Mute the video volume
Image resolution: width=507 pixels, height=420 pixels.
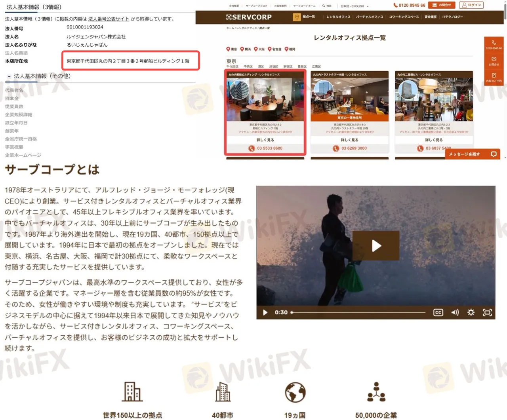coord(455,312)
